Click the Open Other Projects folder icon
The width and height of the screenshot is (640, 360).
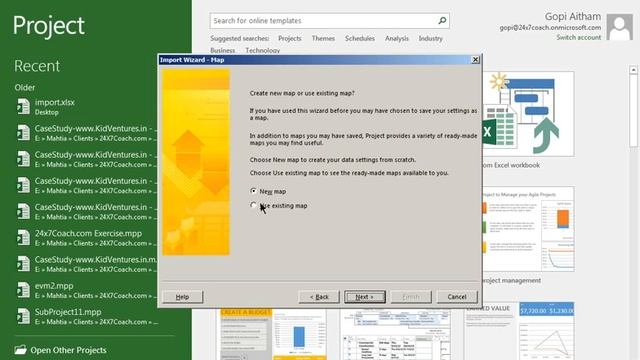click(x=20, y=350)
